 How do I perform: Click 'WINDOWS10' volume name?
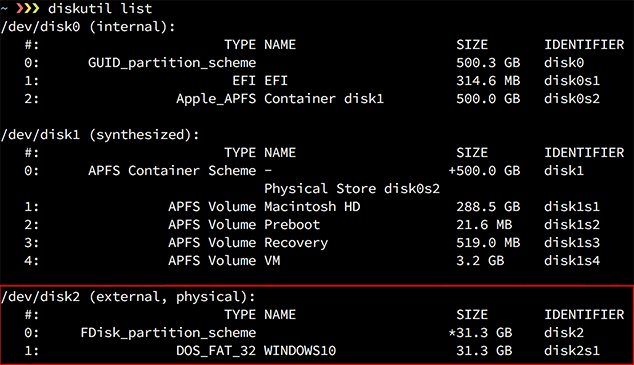[300, 350]
